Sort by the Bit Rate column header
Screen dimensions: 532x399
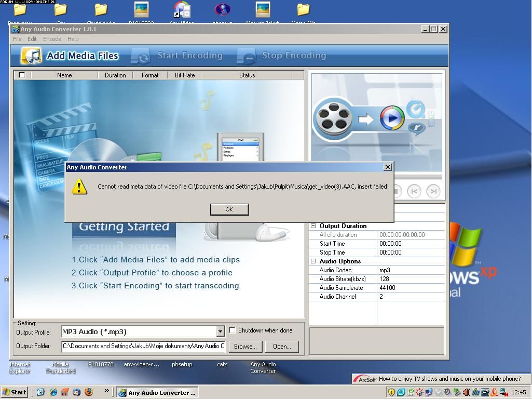[x=185, y=75]
